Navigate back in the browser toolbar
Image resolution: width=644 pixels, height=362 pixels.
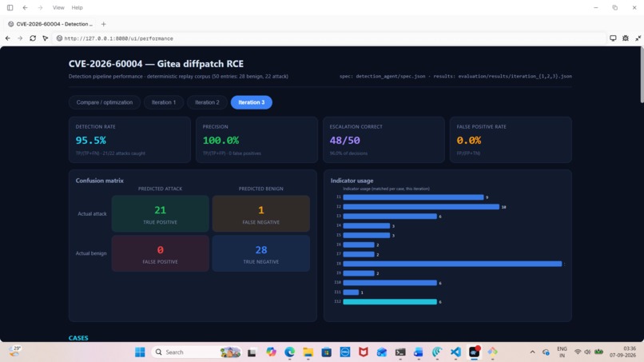pyautogui.click(x=8, y=38)
